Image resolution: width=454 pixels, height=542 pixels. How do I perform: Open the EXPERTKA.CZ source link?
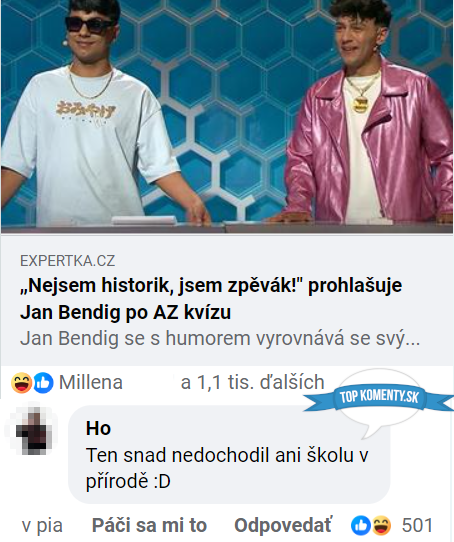(67, 261)
